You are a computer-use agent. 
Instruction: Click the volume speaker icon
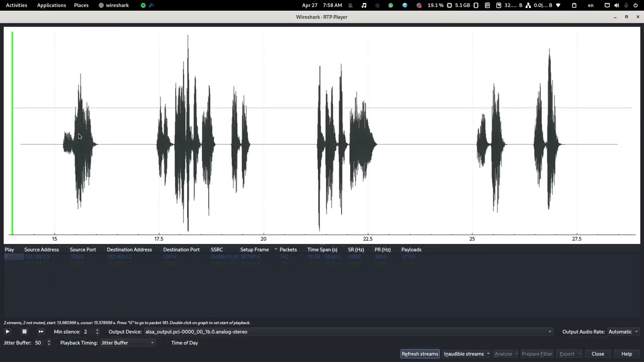click(x=617, y=5)
